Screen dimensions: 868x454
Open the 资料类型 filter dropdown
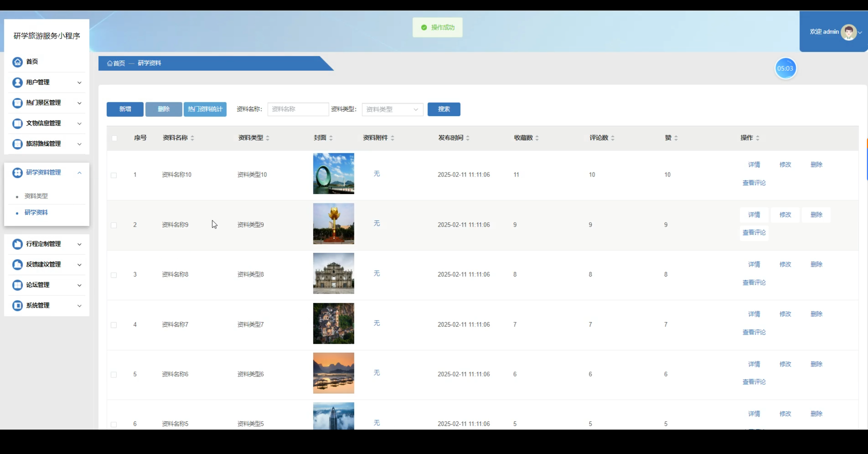392,109
